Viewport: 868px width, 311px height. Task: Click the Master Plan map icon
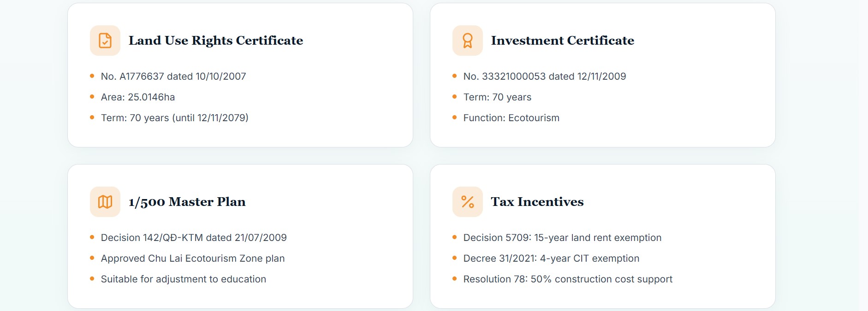(x=105, y=202)
